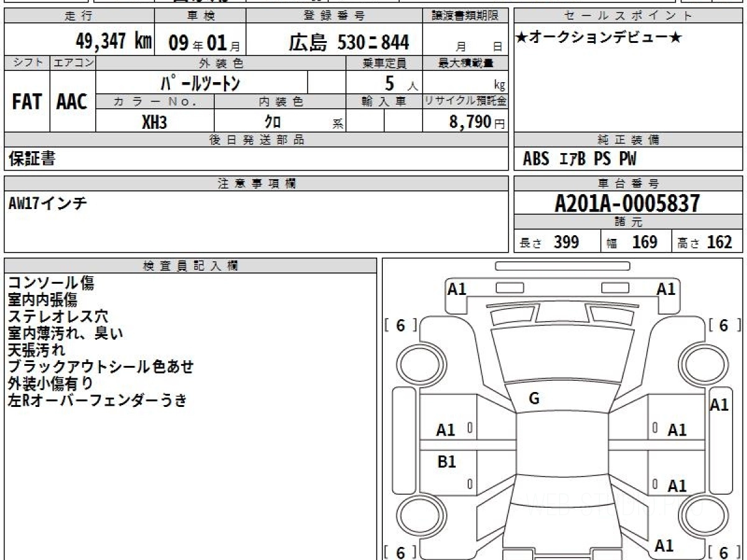Select the 保証書 entry

click(x=32, y=159)
